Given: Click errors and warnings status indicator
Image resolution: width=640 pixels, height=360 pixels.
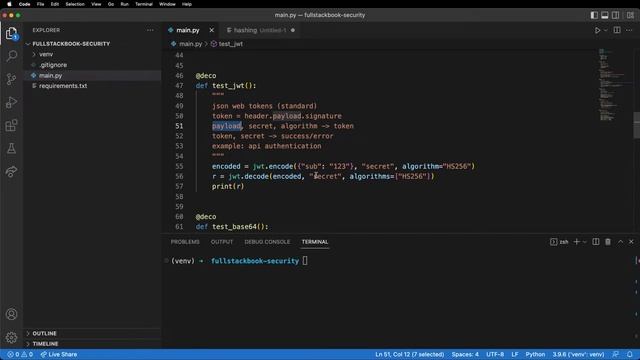Looking at the screenshot, I should click(x=20, y=354).
